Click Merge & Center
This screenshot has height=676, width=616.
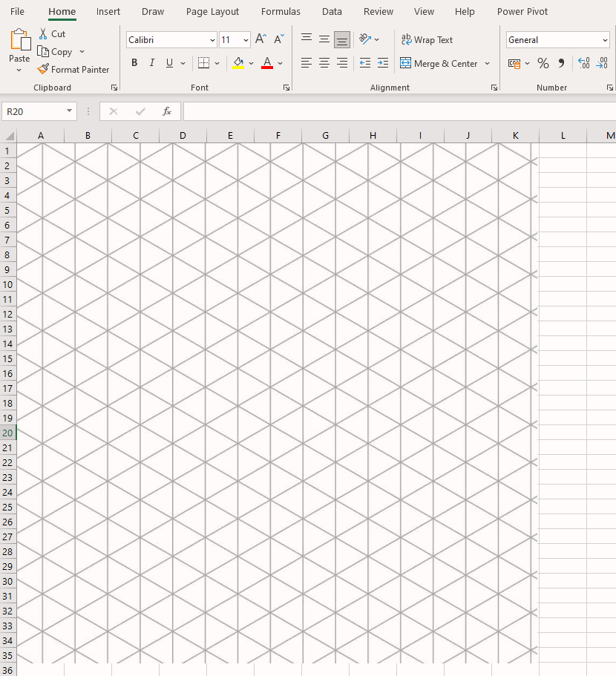[440, 64]
